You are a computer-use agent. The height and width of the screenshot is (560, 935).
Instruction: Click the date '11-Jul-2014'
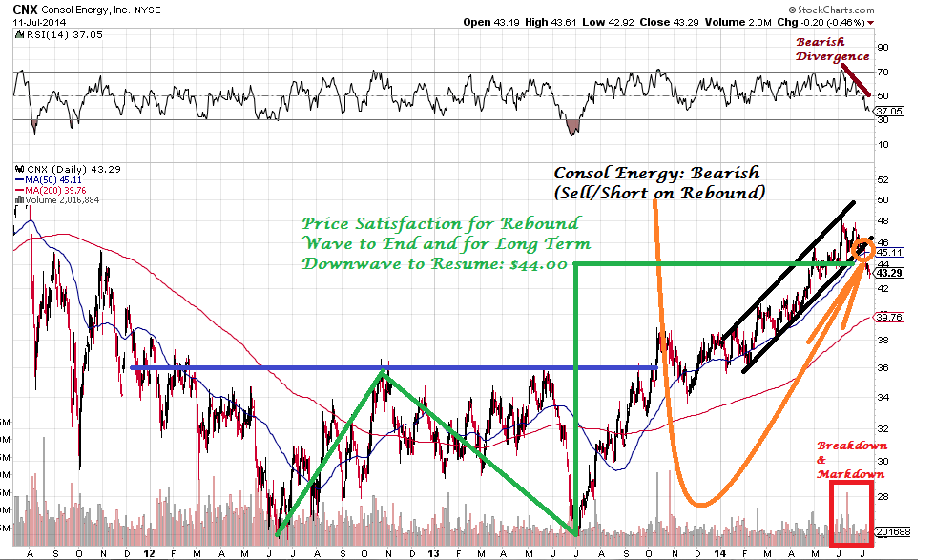40,22
